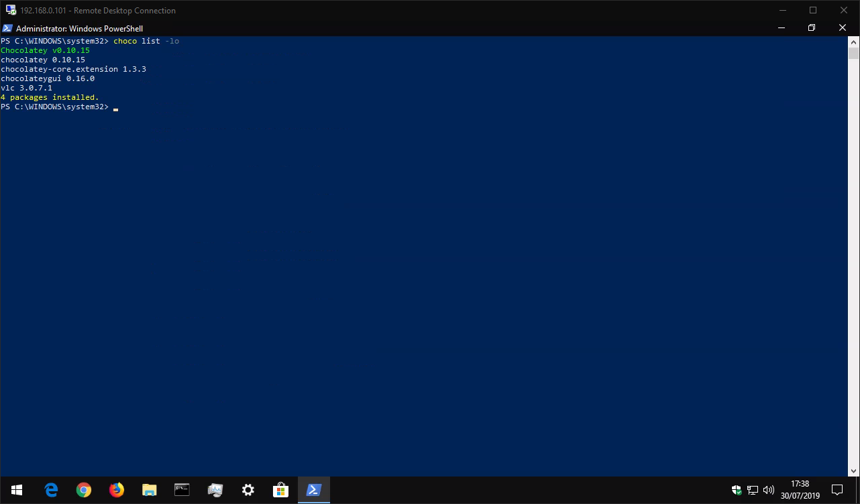
Task: Launch Google Chrome from taskbar
Action: click(x=84, y=490)
